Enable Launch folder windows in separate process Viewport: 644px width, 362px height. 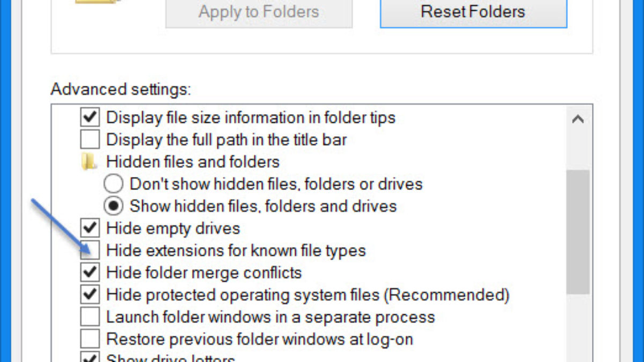click(x=90, y=317)
